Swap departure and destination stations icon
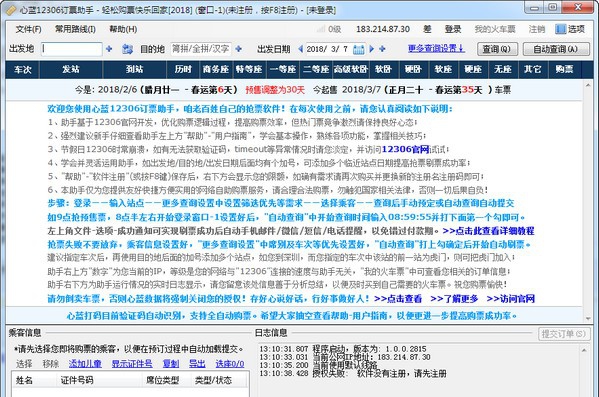The width and height of the screenshot is (599, 397). coord(127,49)
